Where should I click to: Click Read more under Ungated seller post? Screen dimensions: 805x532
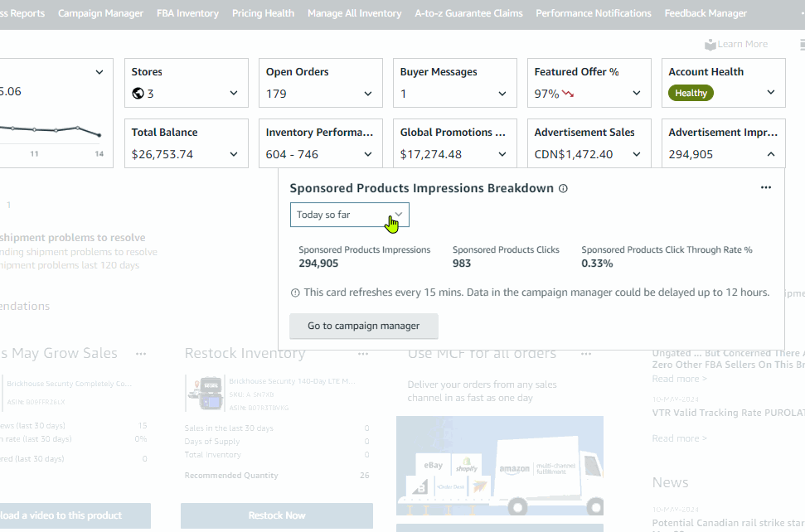click(x=679, y=379)
